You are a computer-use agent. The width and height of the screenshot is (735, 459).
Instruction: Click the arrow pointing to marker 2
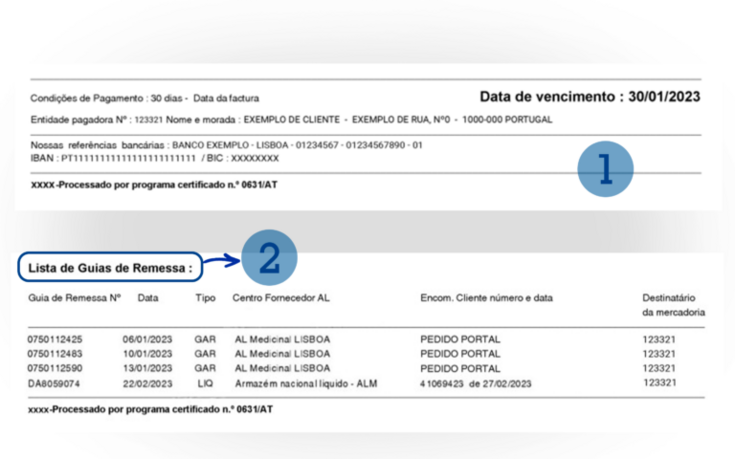pyautogui.click(x=220, y=264)
